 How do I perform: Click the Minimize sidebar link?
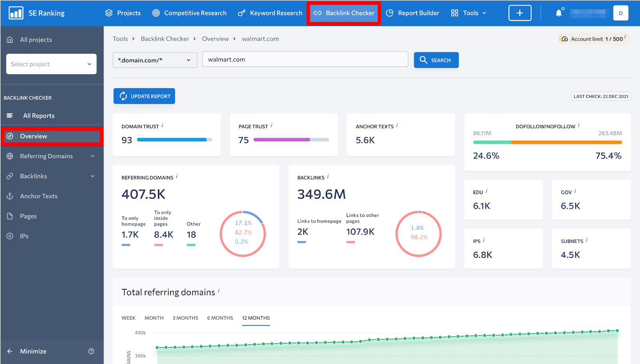pos(33,351)
